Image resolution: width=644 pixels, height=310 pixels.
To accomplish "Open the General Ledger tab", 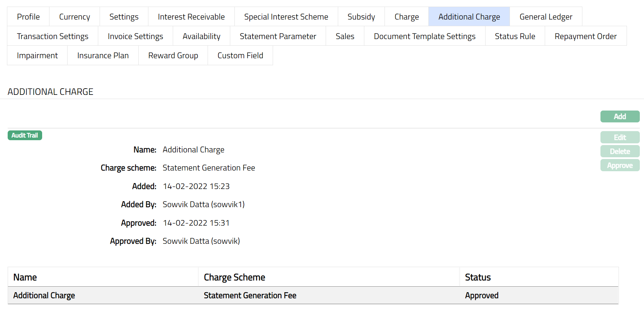I will pyautogui.click(x=546, y=17).
